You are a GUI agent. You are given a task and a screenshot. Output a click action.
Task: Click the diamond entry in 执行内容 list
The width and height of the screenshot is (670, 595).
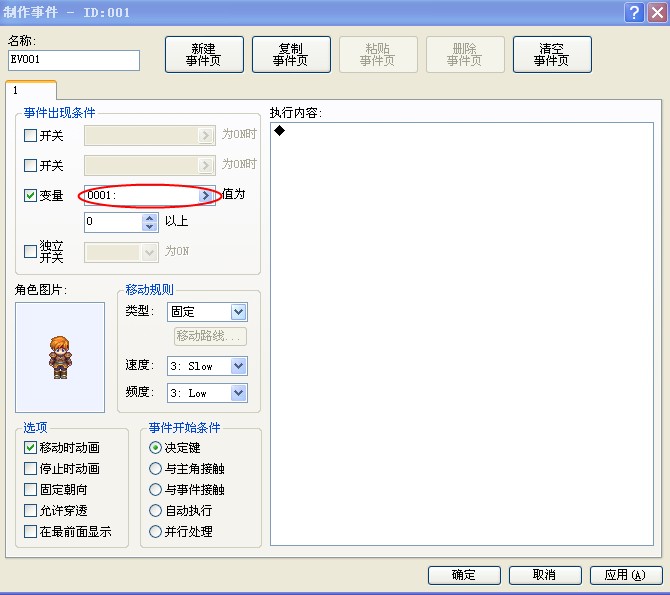tap(279, 131)
